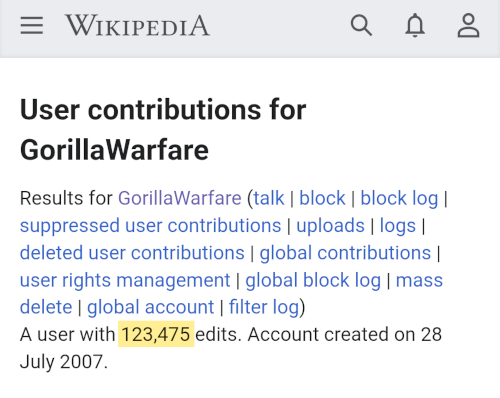The image size is (500, 398).
Task: Open the talk link
Action: (x=269, y=198)
